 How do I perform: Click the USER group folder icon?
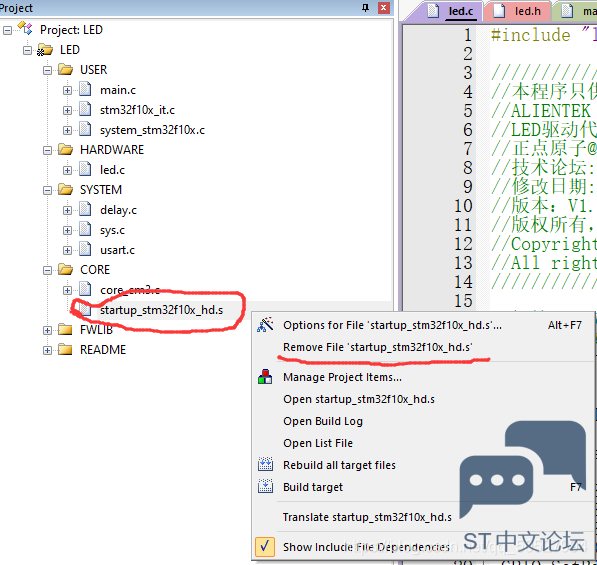[x=65, y=69]
